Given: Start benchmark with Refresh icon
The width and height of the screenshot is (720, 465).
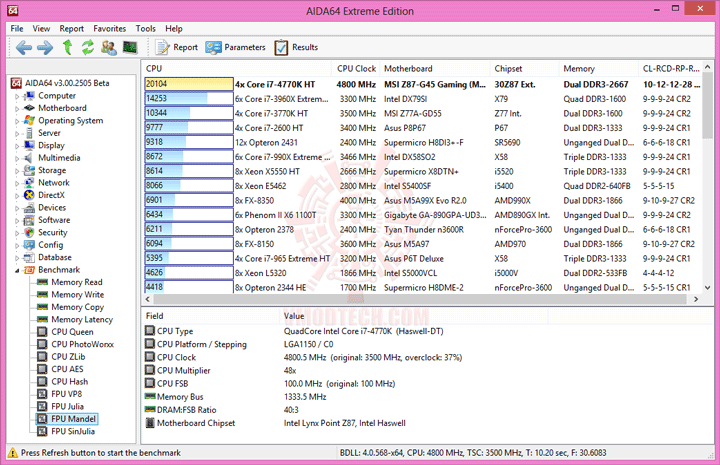Looking at the screenshot, I should tap(88, 47).
